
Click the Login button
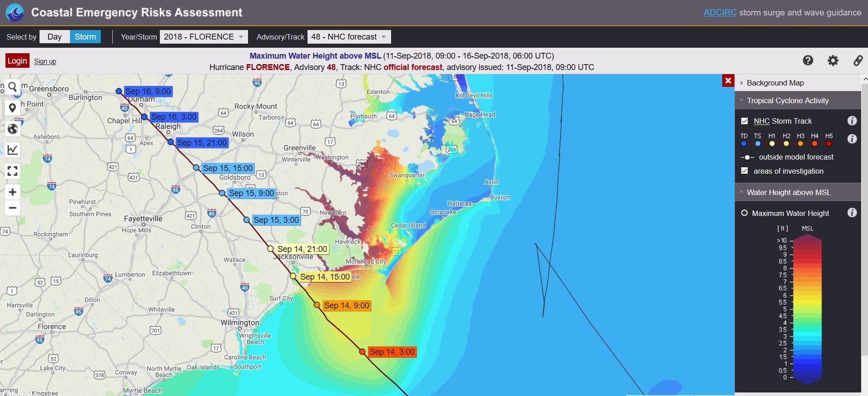[x=17, y=61]
